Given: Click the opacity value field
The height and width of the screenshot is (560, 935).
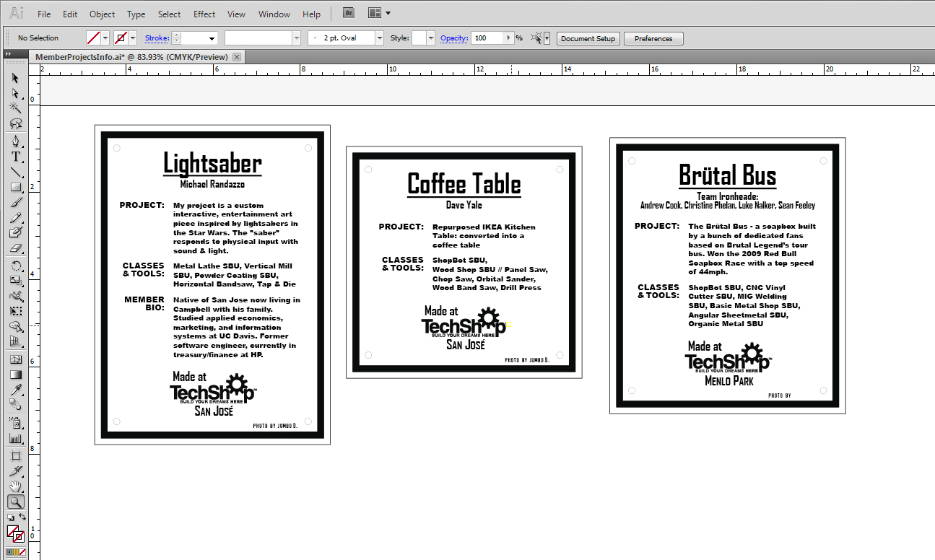Looking at the screenshot, I should [487, 38].
